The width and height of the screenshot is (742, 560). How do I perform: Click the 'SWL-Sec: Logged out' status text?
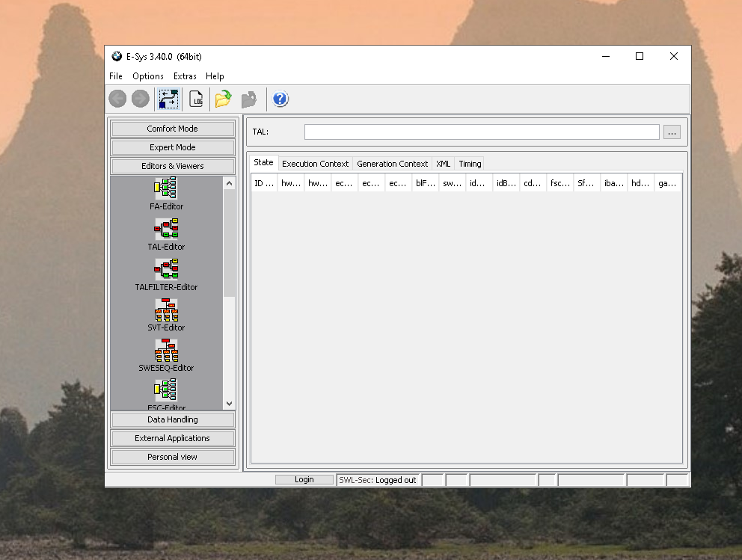pyautogui.click(x=378, y=480)
